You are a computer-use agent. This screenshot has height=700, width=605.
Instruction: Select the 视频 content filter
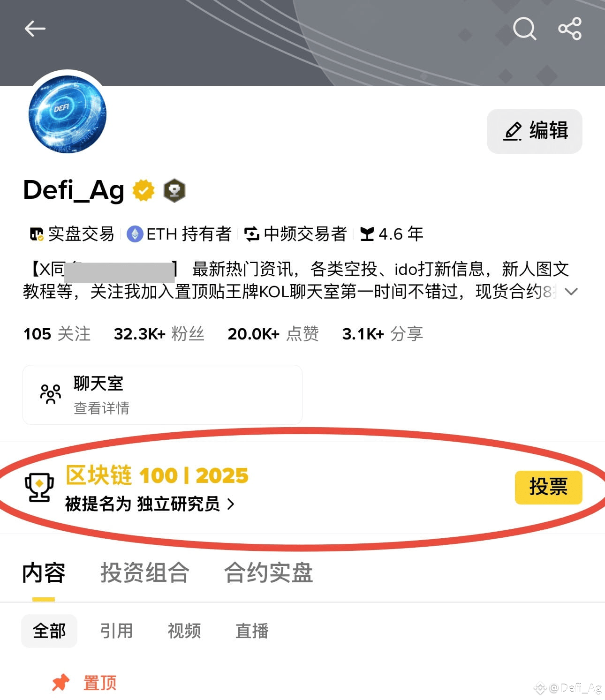click(184, 631)
